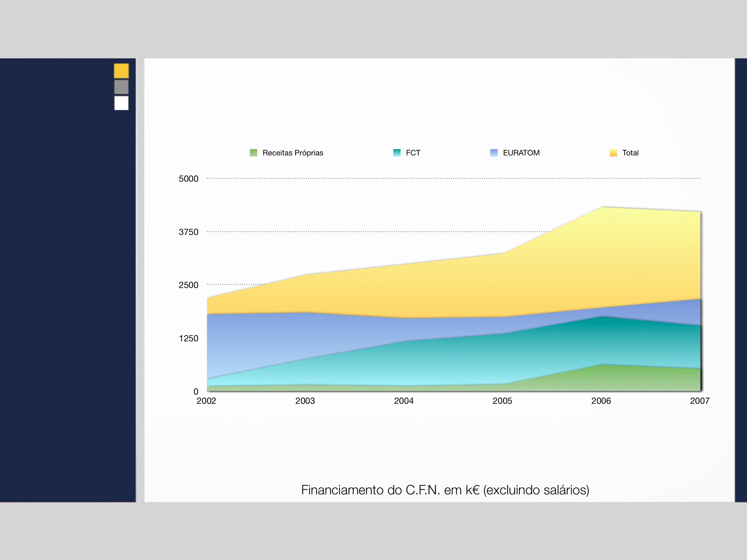
Task: Select the 'Receitas Próprias' legend label
Action: pyautogui.click(x=293, y=153)
